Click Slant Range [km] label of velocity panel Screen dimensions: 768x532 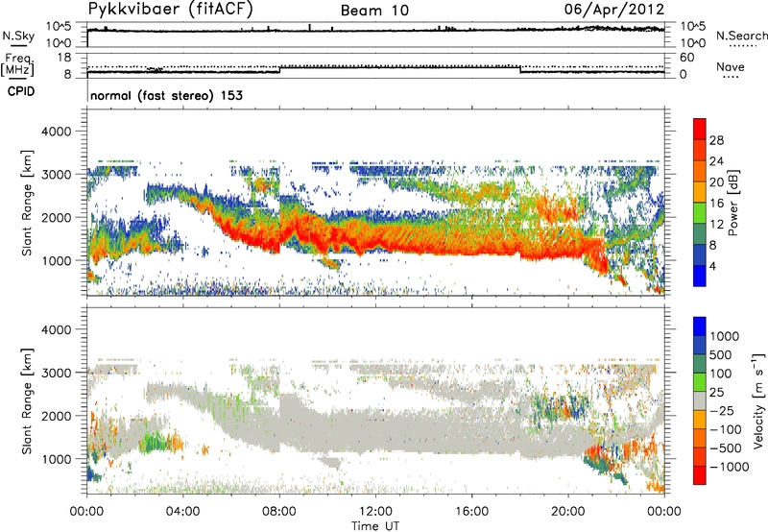coord(27,401)
